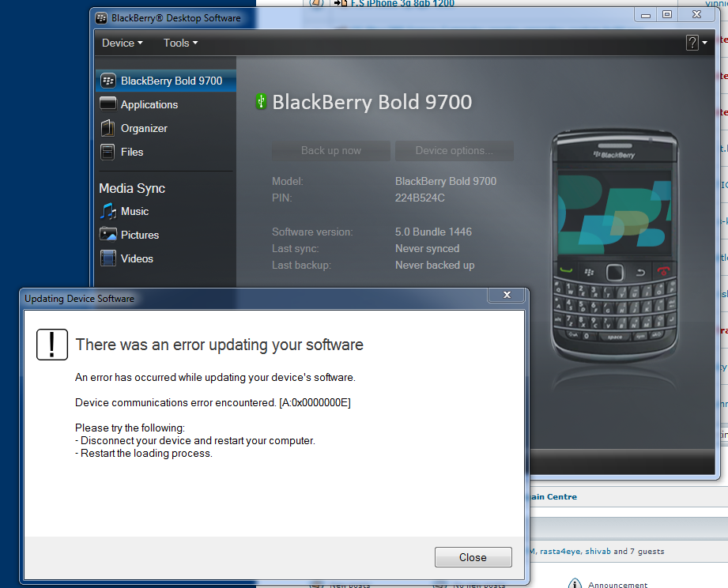Click the exclamation warning icon in dialog

[x=52, y=345]
